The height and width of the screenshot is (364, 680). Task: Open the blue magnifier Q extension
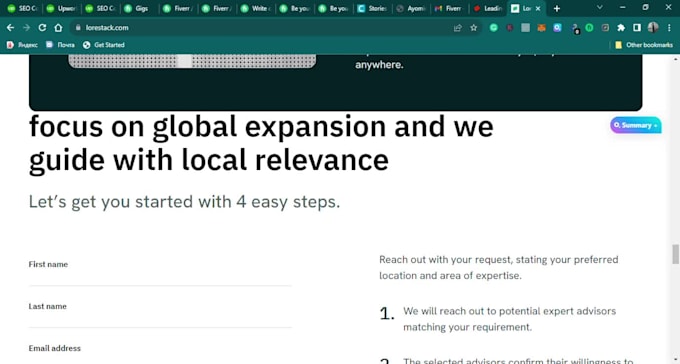pyautogui.click(x=557, y=28)
